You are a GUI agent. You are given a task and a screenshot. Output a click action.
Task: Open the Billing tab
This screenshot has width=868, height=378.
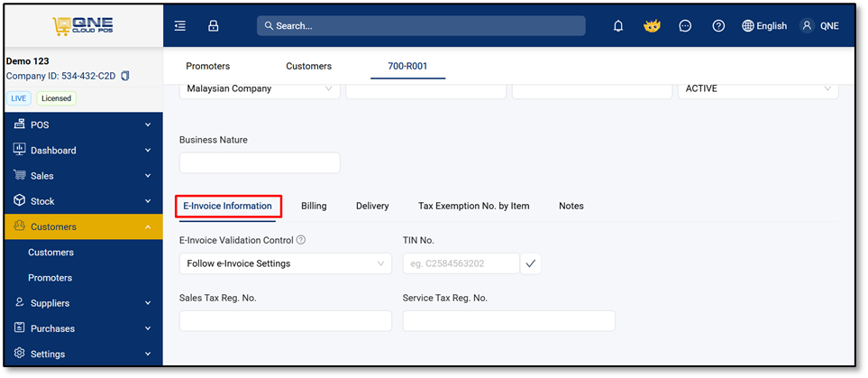tap(314, 206)
